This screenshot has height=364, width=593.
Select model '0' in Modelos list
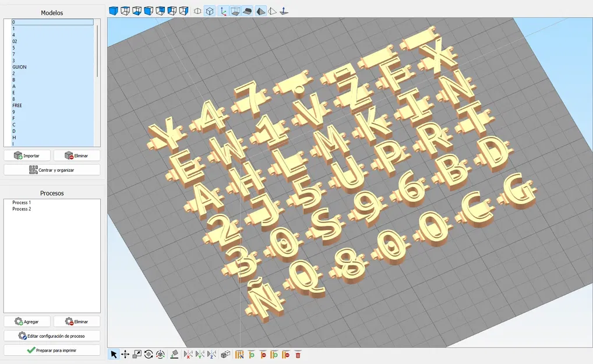click(x=52, y=22)
